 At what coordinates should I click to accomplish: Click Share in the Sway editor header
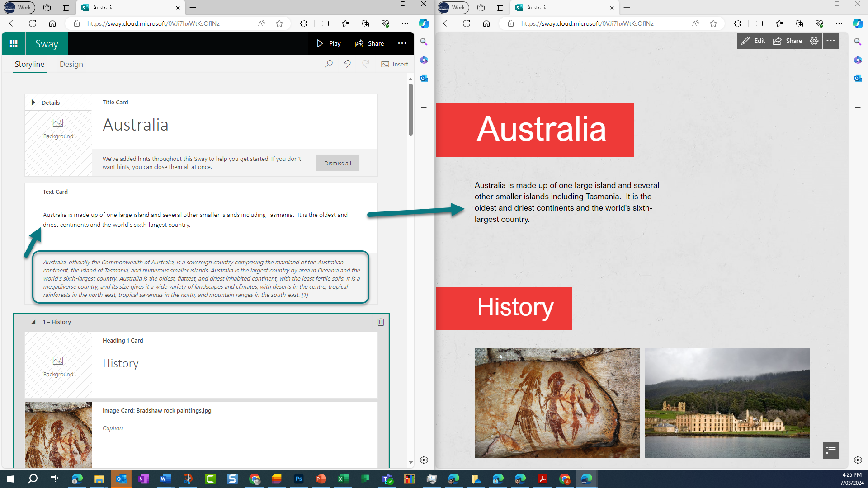pos(369,43)
